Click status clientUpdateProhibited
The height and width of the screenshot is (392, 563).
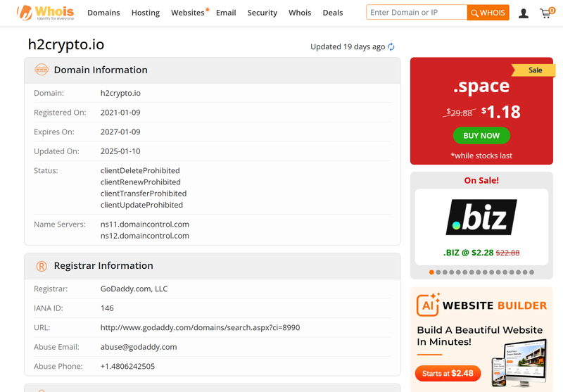pyautogui.click(x=141, y=205)
